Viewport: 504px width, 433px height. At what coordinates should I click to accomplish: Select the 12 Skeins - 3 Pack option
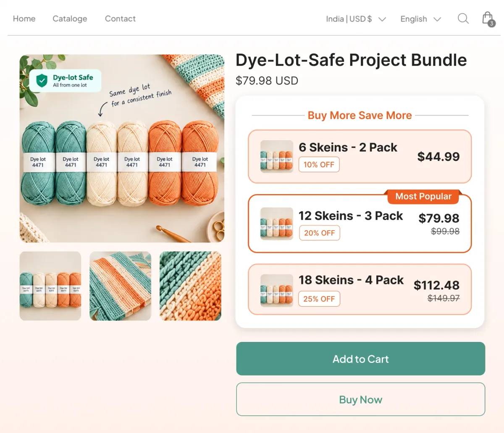tap(360, 223)
